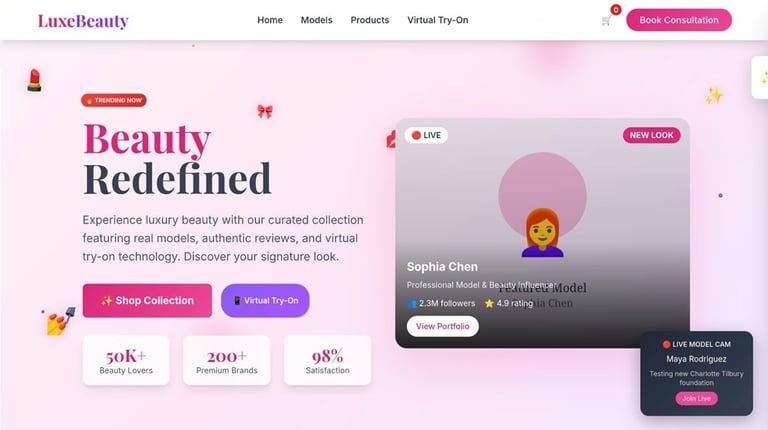Open the sparkle side panel tab
This screenshot has width=768, height=430.
[760, 78]
